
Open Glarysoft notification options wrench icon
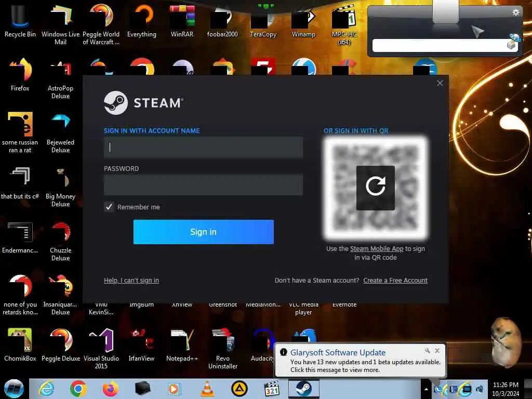coord(428,351)
